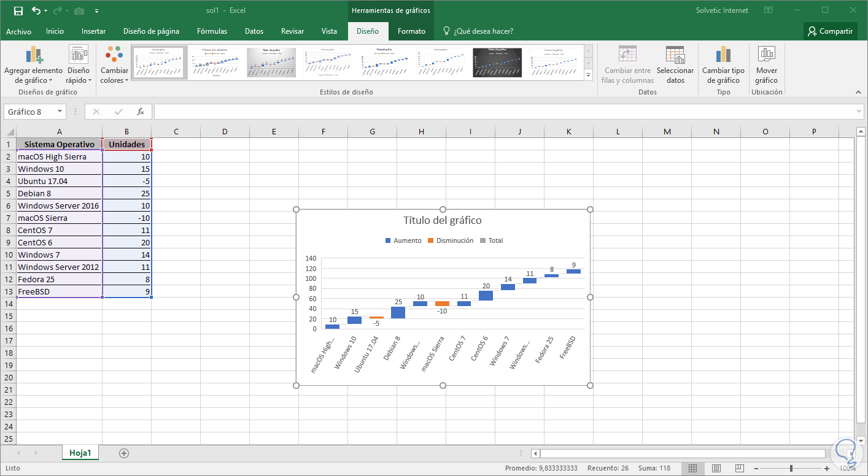This screenshot has height=476, width=868.
Task: Switch to the Fórmulas tab
Action: [x=212, y=31]
